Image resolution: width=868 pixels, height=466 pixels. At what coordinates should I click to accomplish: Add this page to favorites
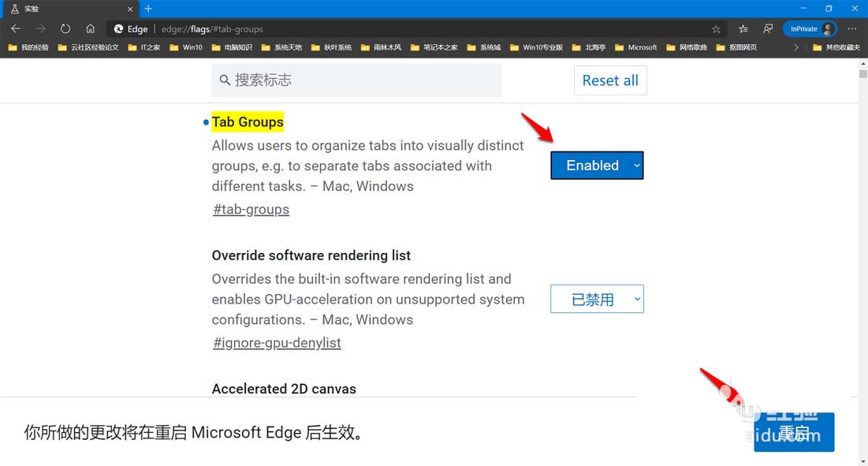pos(716,28)
